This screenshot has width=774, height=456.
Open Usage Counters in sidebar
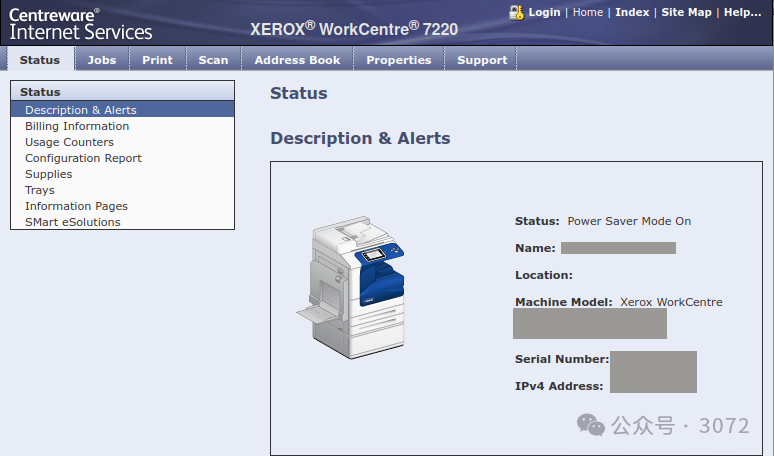(69, 142)
